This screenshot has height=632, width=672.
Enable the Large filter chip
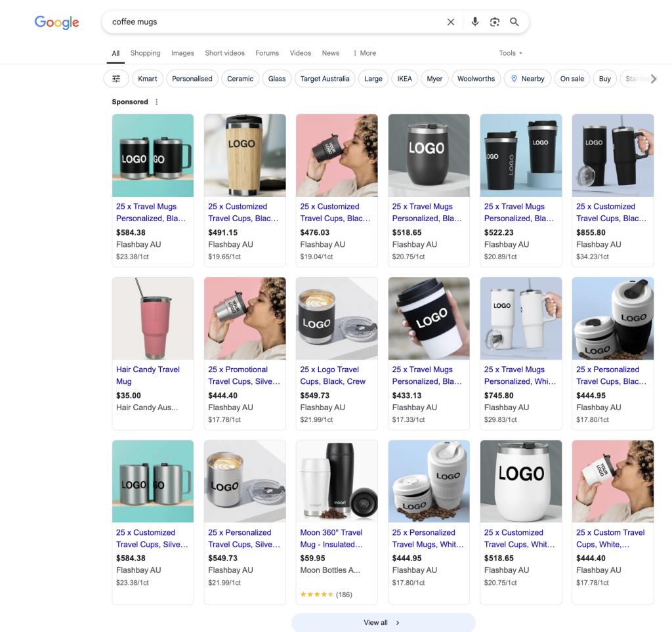(x=373, y=79)
